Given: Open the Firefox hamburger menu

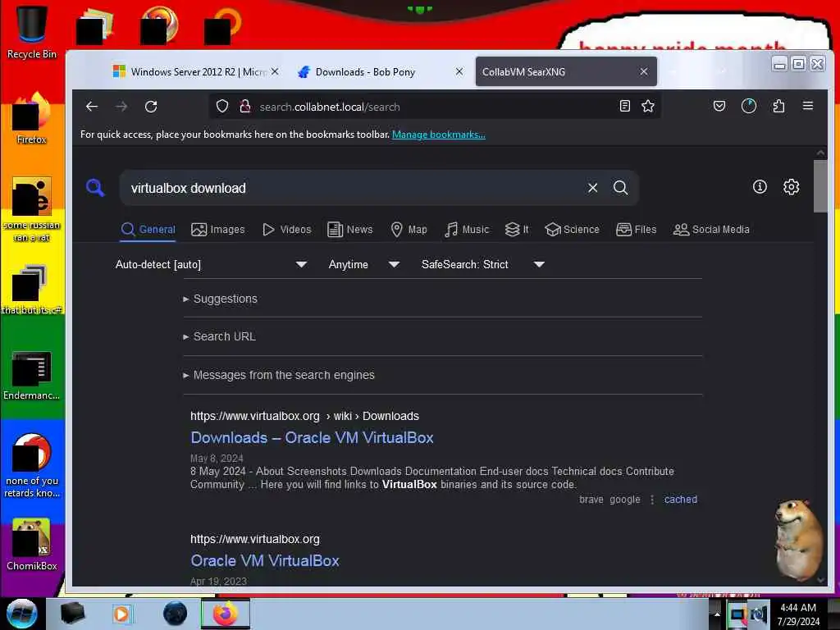Looking at the screenshot, I should coord(808,106).
